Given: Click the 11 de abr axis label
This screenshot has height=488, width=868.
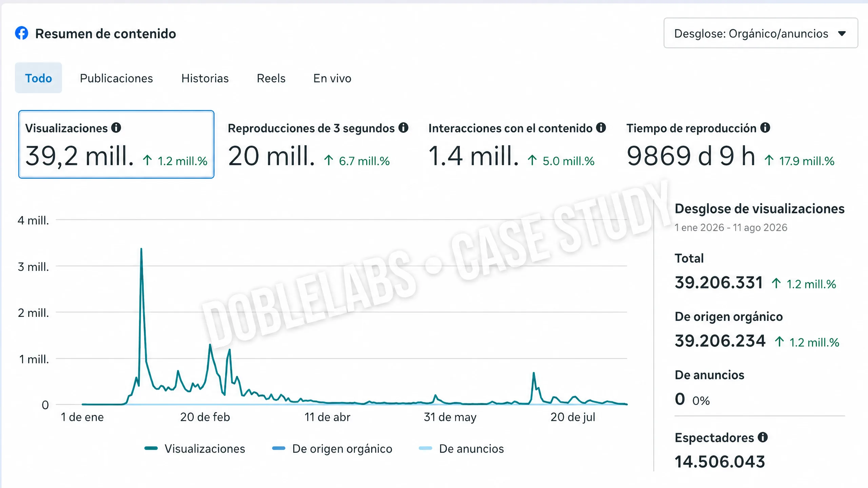Looking at the screenshot, I should (327, 417).
